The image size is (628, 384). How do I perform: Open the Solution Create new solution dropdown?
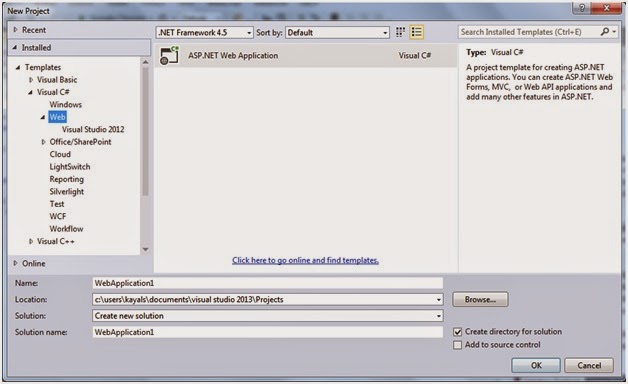click(268, 316)
